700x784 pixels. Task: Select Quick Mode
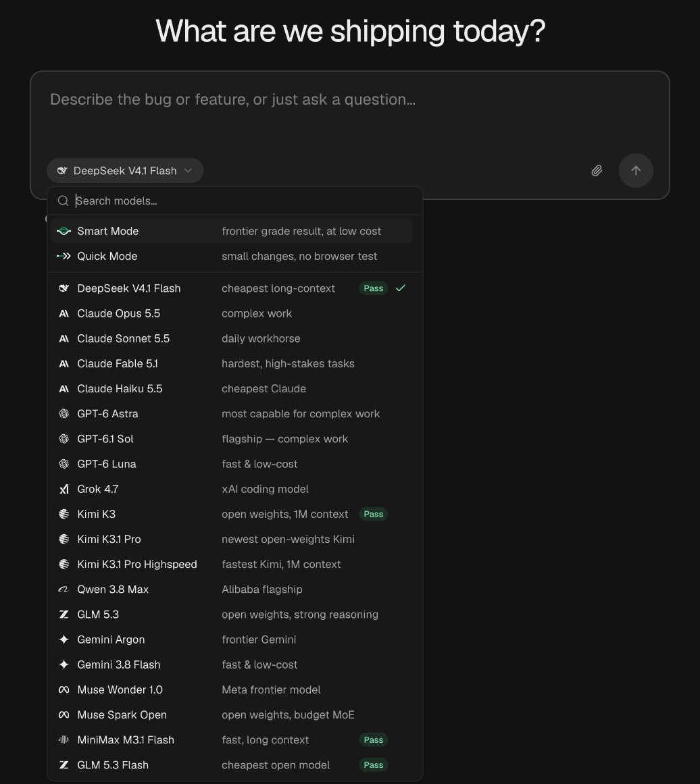pos(232,256)
